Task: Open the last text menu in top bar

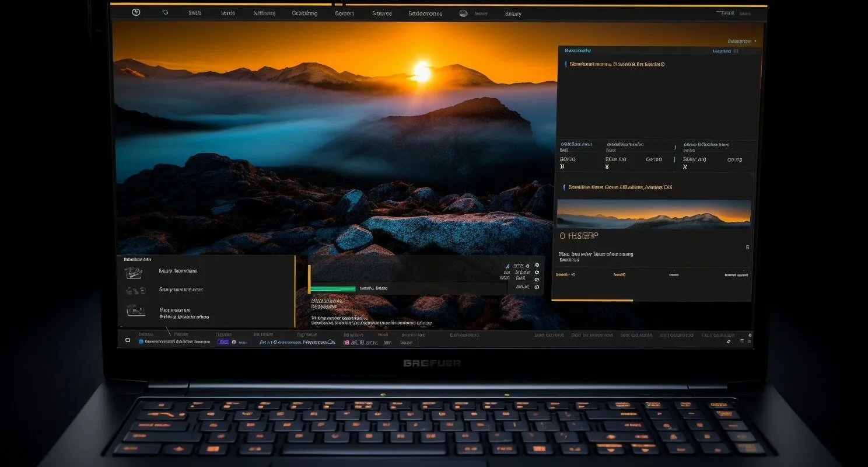Action: (513, 13)
